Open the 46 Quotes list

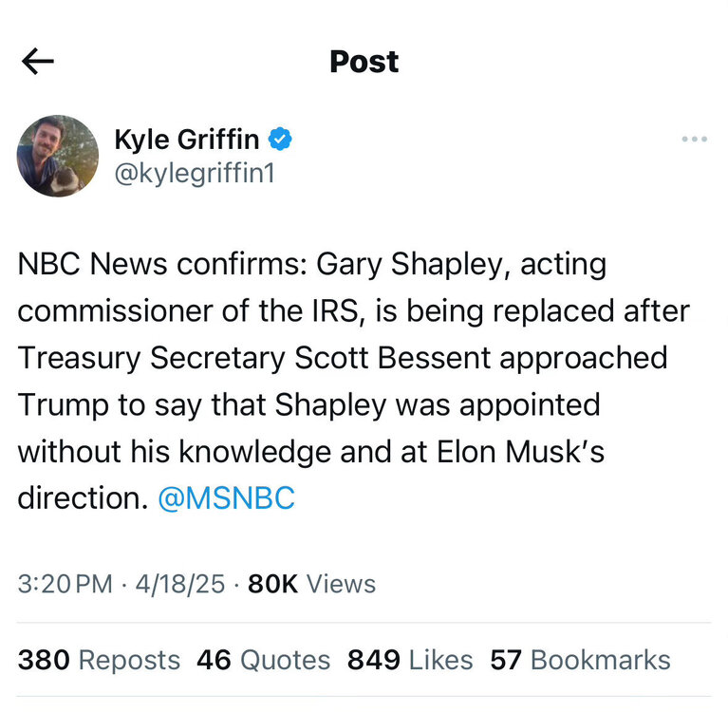click(263, 660)
